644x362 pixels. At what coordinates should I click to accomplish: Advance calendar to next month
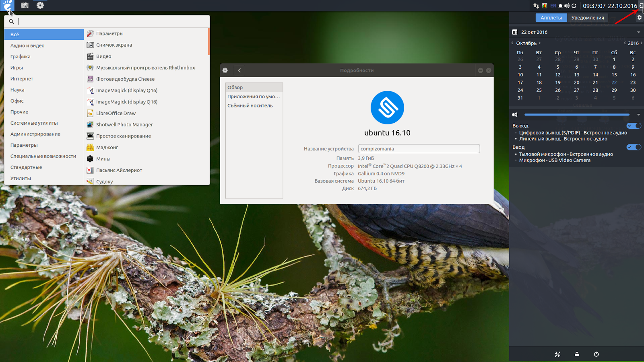[x=540, y=43]
